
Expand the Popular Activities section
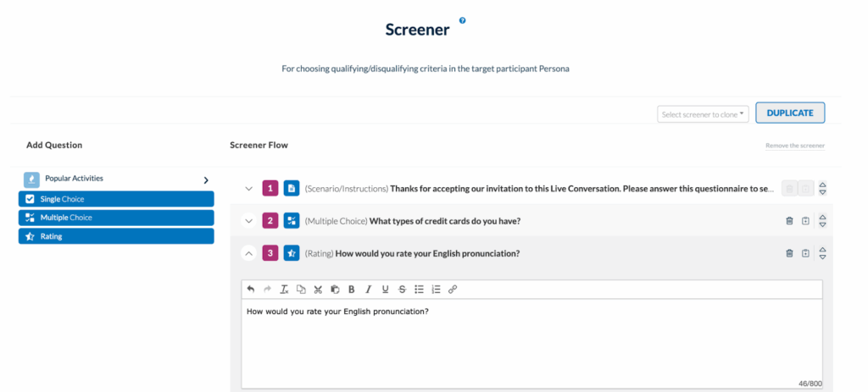pos(205,179)
